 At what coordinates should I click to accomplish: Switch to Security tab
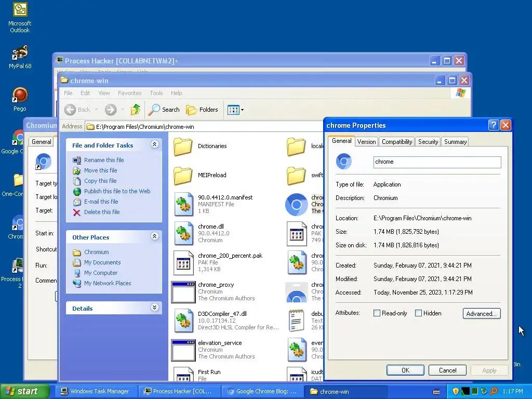(x=428, y=142)
